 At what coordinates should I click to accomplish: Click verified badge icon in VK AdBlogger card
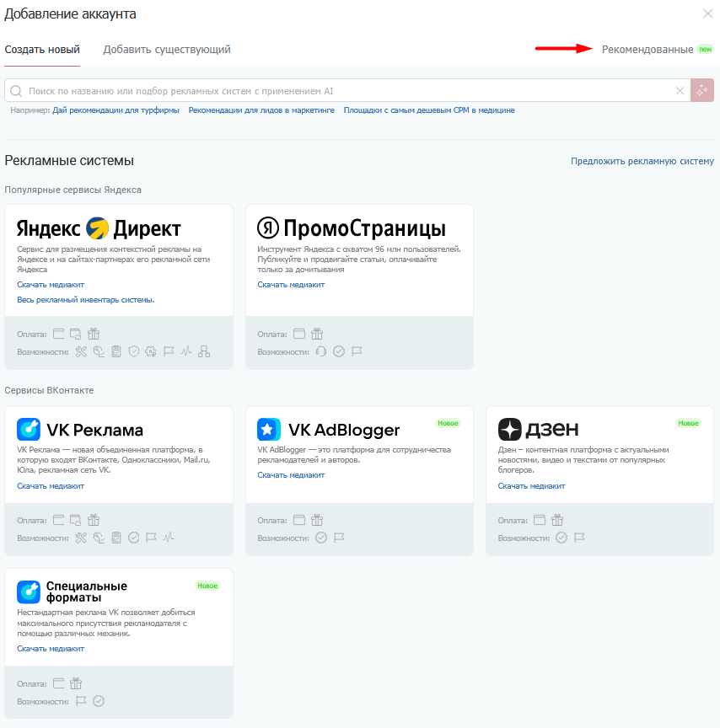pyautogui.click(x=321, y=538)
